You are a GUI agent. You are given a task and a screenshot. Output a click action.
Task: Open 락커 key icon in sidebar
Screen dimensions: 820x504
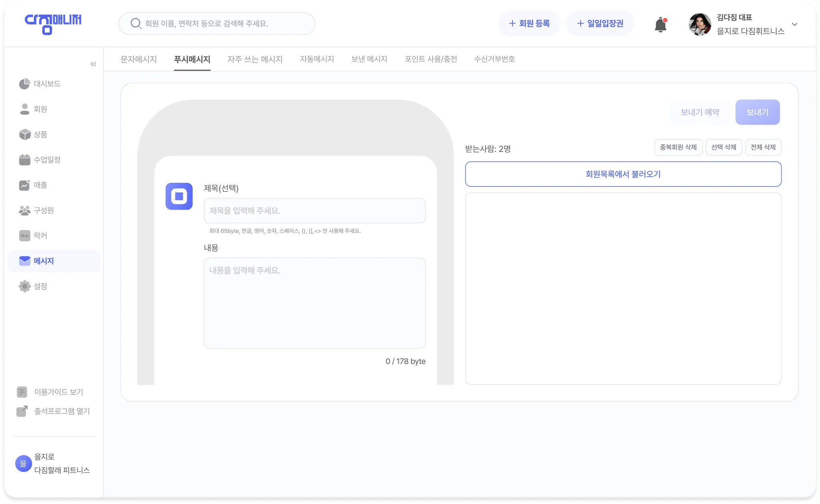click(x=24, y=236)
